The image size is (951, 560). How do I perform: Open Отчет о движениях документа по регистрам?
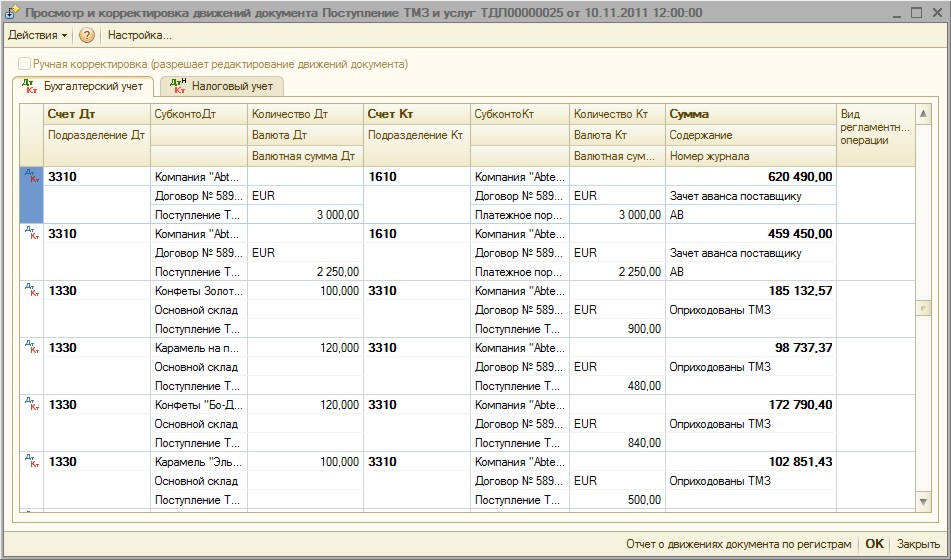[x=738, y=544]
